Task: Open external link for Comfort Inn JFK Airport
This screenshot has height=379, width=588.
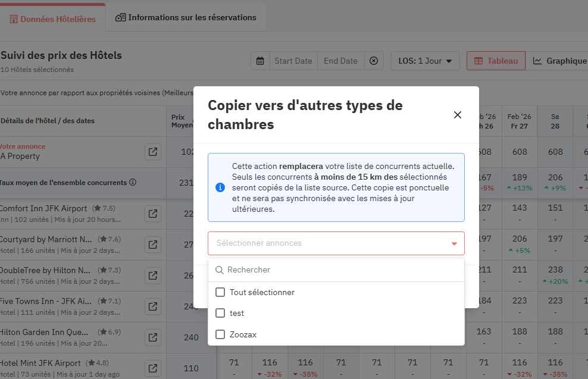Action: tap(153, 214)
